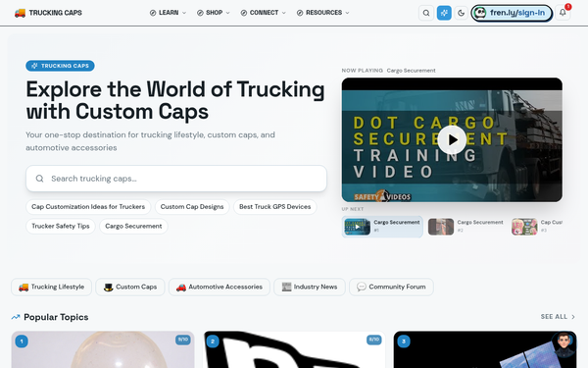588x368 pixels.
Task: Expand the Connect menu
Action: pyautogui.click(x=263, y=13)
